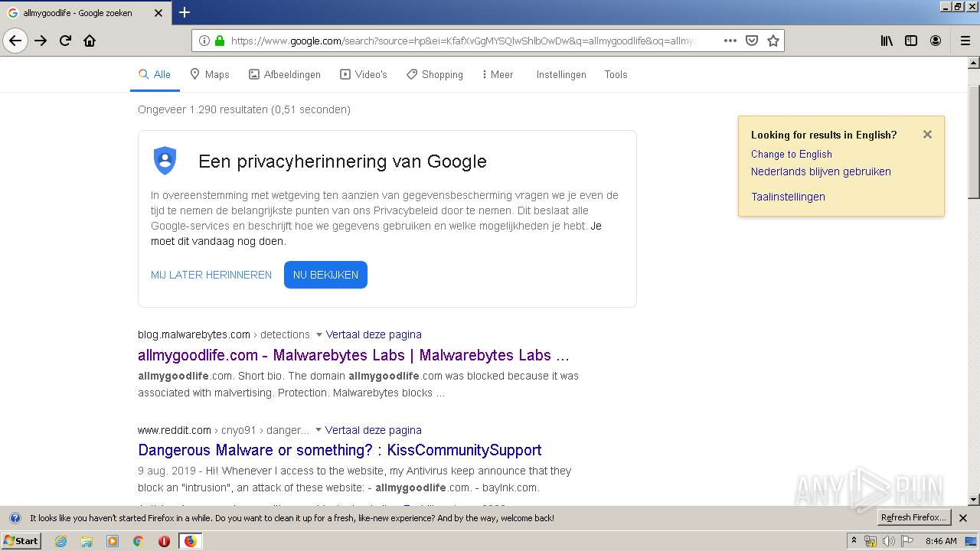This screenshot has width=980, height=551.
Task: Click the network tray icon
Action: tap(871, 541)
